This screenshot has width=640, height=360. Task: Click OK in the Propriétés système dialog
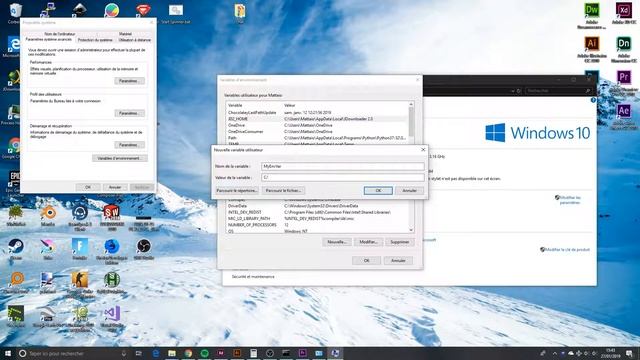point(88,187)
